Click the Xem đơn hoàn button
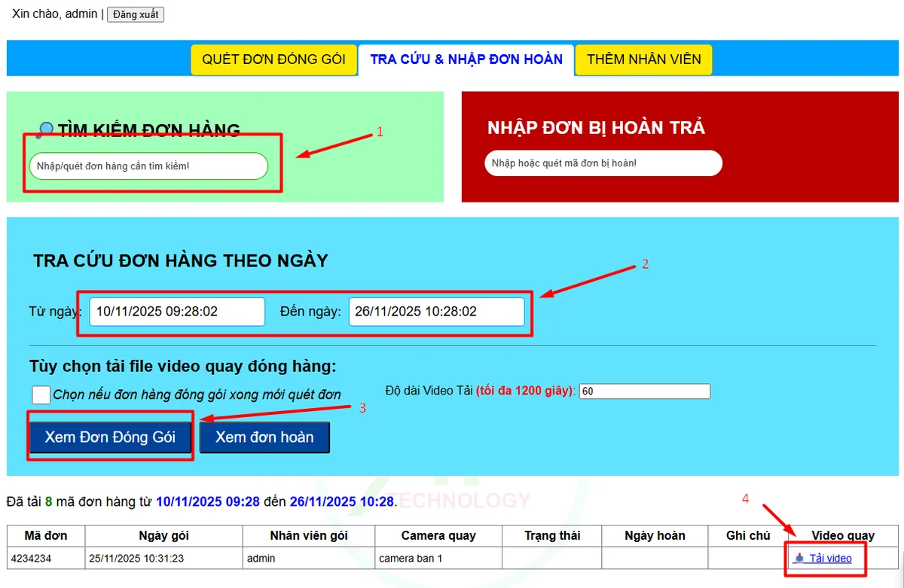 click(x=264, y=437)
